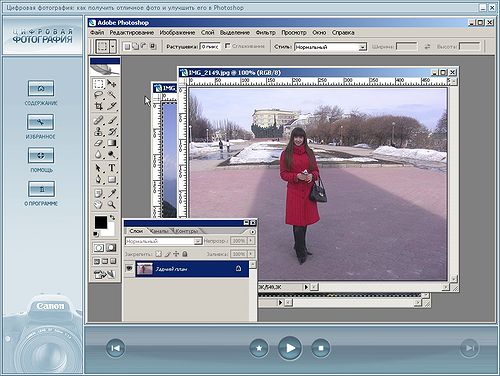
Task: Select the Crop tool
Action: coord(98,106)
